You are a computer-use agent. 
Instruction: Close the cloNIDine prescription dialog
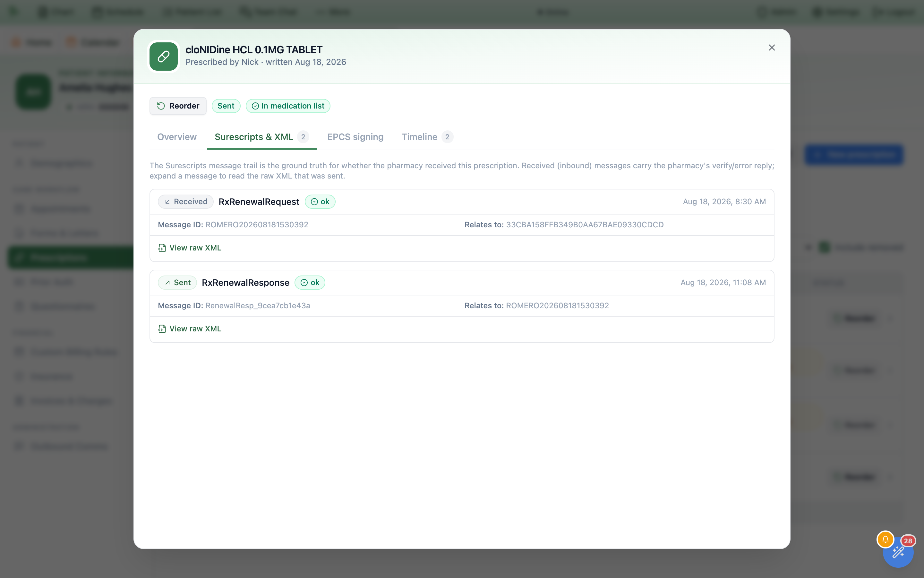[772, 48]
